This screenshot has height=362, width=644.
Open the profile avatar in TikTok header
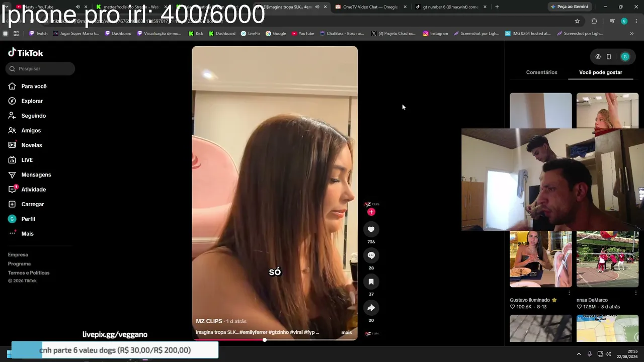(x=625, y=57)
